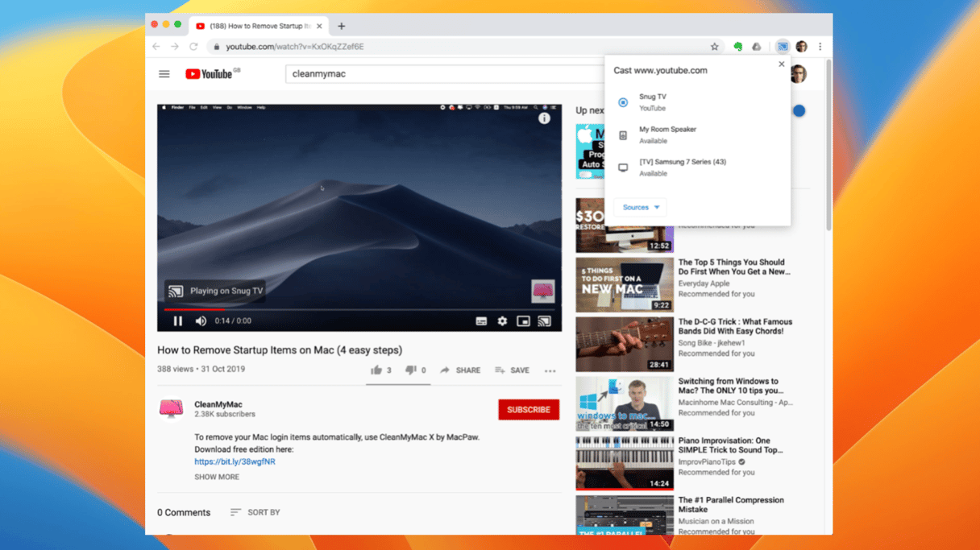Expand the Sources dropdown

pos(641,208)
